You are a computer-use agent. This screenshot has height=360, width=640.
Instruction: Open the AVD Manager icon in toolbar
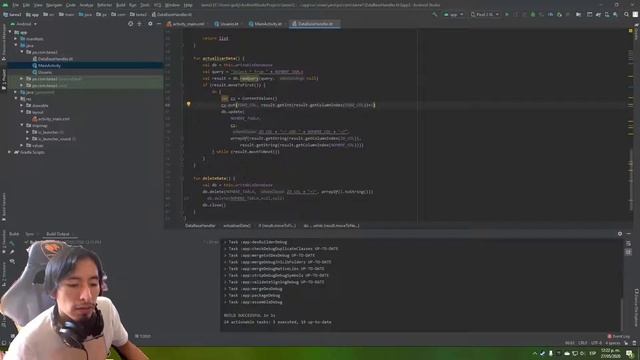click(607, 14)
